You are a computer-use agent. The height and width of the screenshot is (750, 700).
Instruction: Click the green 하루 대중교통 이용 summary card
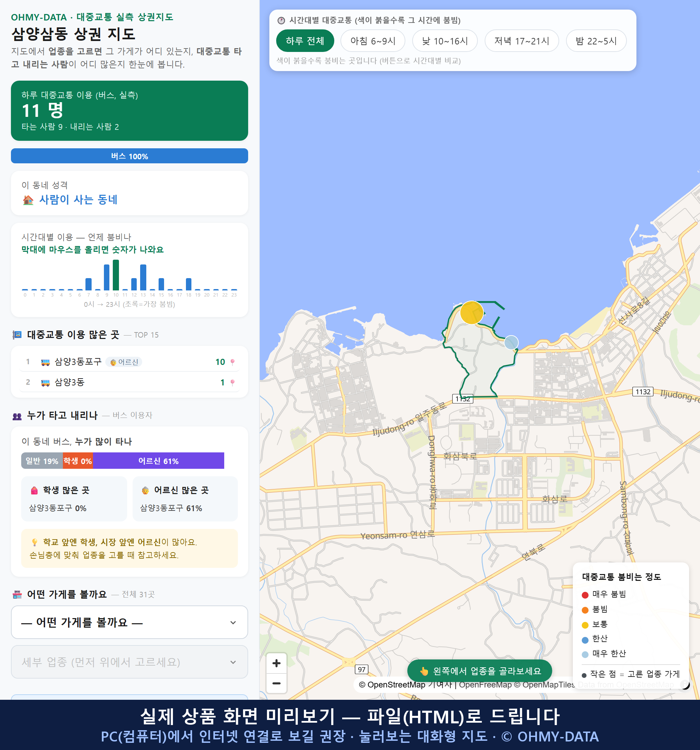(x=130, y=111)
